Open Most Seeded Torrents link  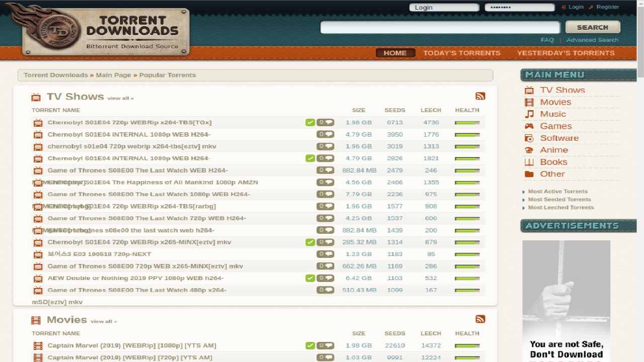click(559, 200)
